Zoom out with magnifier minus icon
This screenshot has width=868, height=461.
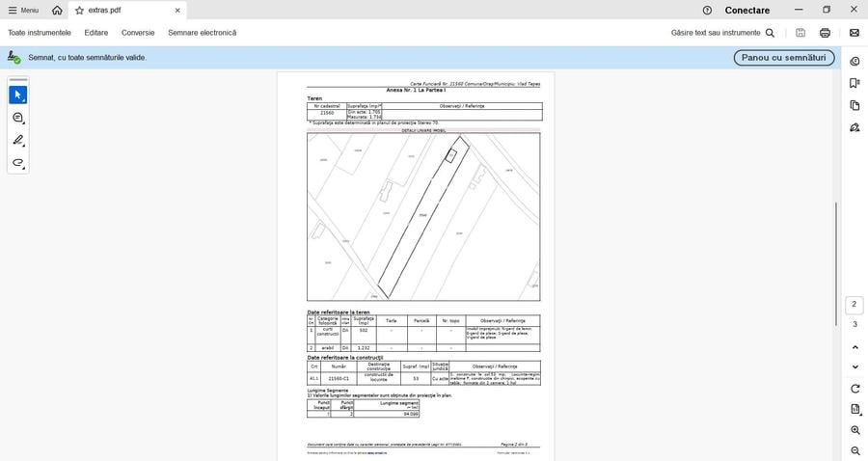[854, 451]
